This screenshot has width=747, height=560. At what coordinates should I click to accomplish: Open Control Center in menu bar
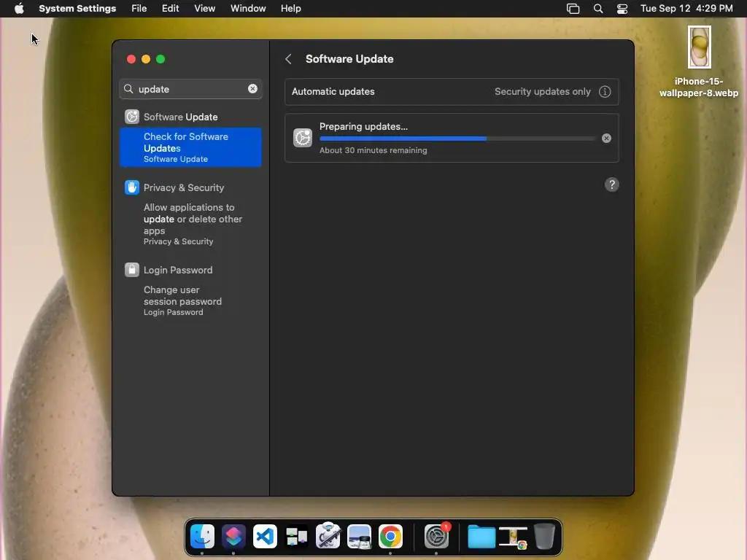click(x=622, y=9)
